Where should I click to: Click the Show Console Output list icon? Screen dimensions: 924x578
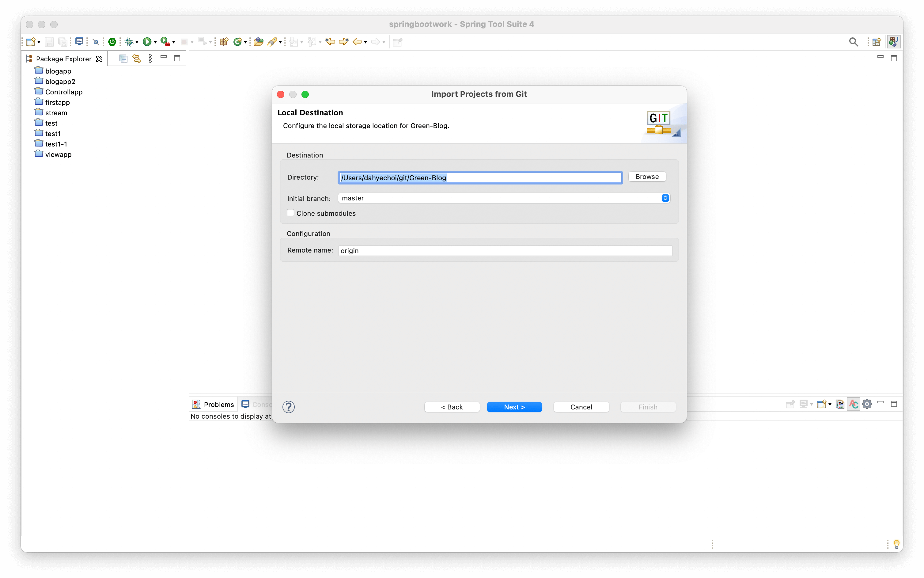coord(840,404)
